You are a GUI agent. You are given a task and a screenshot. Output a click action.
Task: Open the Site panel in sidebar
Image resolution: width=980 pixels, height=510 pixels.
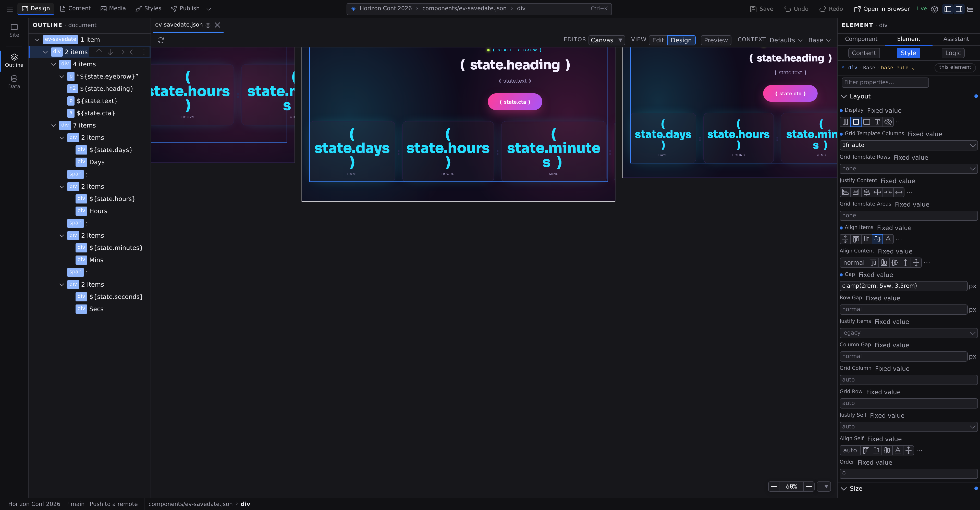click(14, 30)
